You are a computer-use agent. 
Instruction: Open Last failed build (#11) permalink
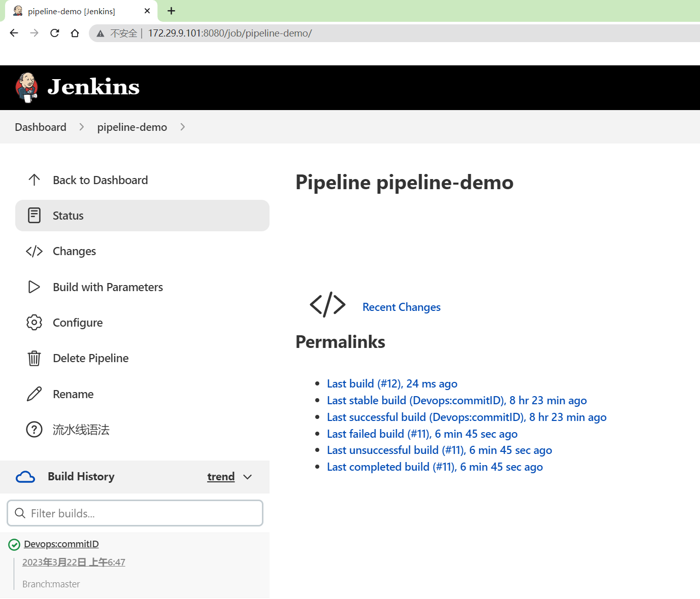[x=422, y=434]
